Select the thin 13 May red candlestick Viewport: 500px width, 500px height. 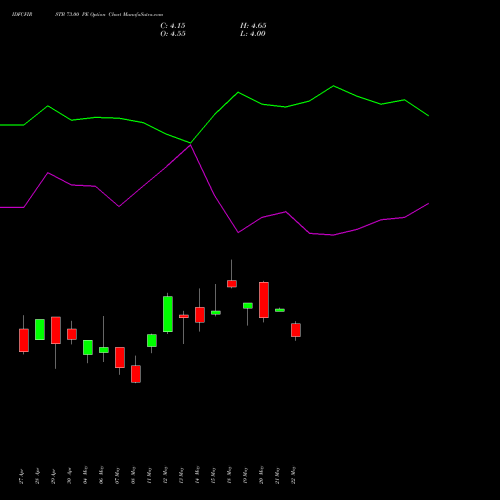pos(184,316)
